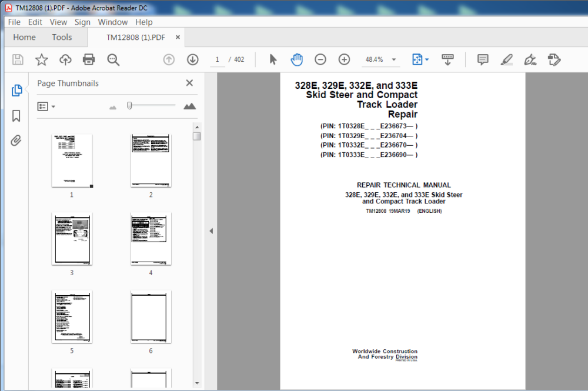Open the Fill and Sign pen tool
This screenshot has height=391, width=588.
pos(530,59)
